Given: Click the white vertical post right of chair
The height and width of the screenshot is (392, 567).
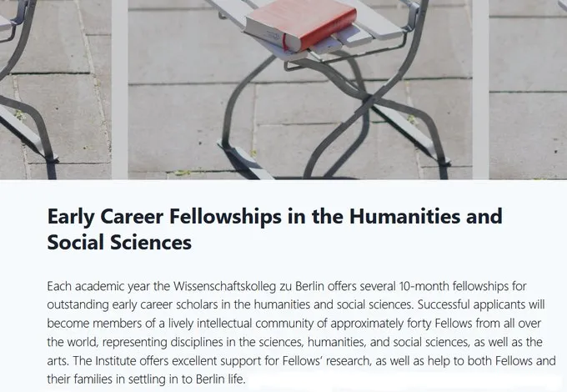Looking at the screenshot, I should [480, 90].
